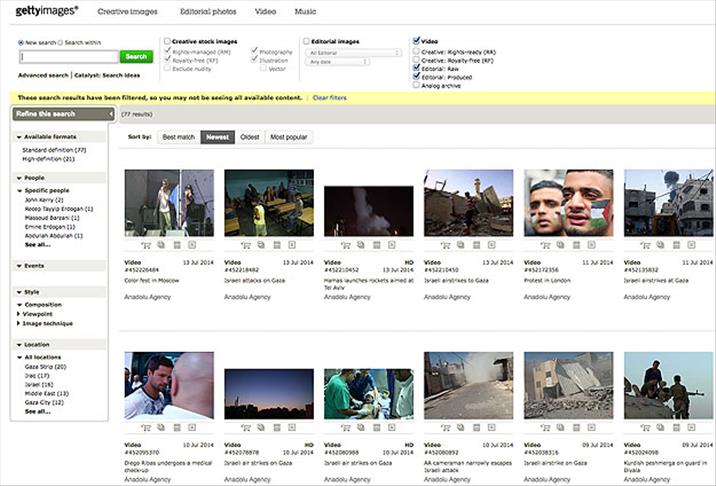The width and height of the screenshot is (716, 486).
Task: Click the Clear filters link
Action: pyautogui.click(x=330, y=98)
